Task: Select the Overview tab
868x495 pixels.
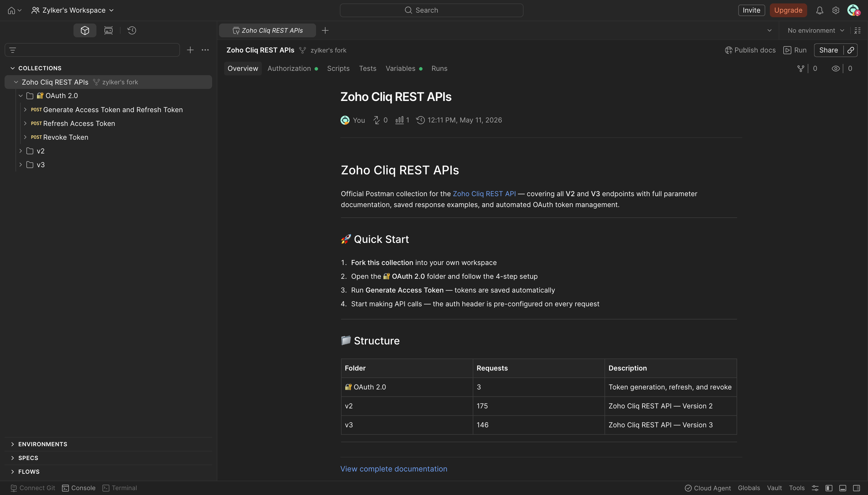Action: 243,69
